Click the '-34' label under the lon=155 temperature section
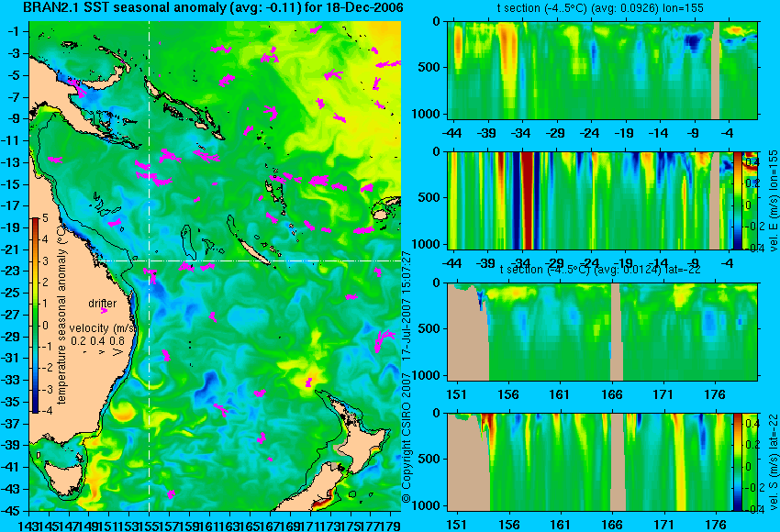Image resolution: width=780 pixels, height=532 pixels. 521,133
